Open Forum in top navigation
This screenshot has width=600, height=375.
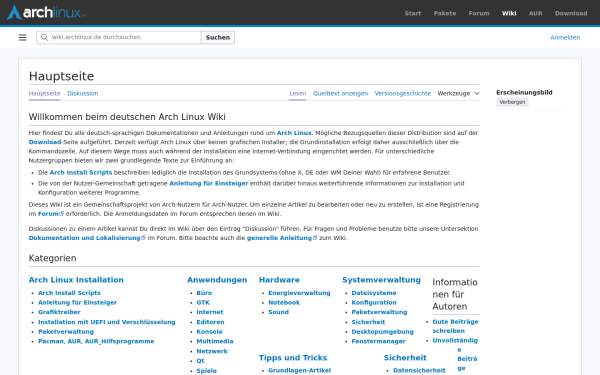point(479,13)
